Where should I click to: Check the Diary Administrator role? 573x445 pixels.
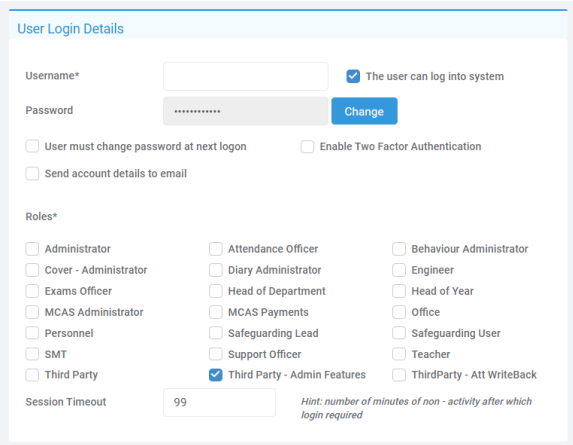click(216, 270)
